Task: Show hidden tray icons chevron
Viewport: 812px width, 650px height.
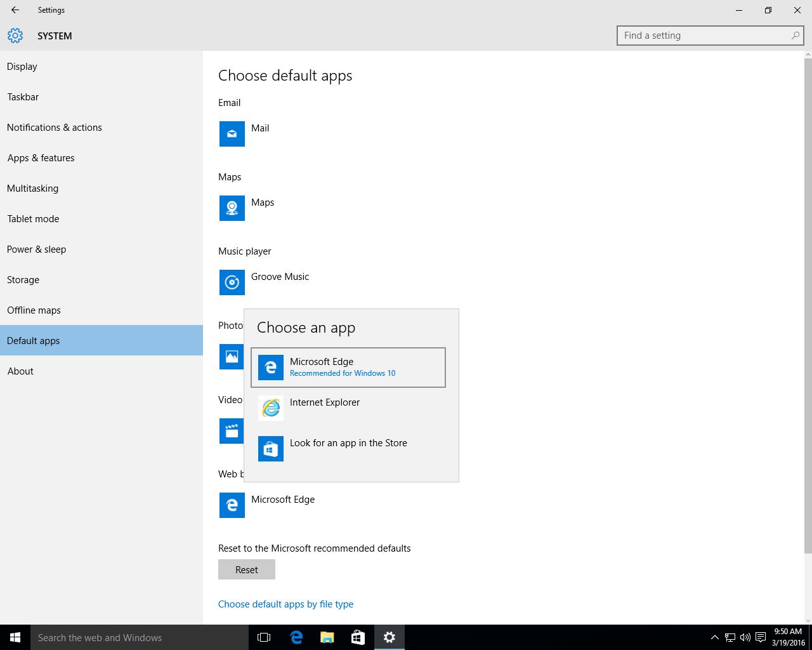Action: (x=715, y=637)
